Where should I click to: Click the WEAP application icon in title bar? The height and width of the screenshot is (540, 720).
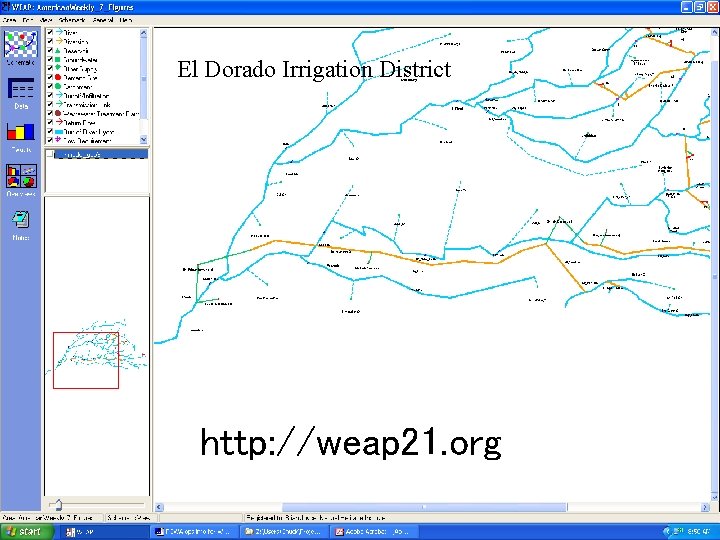pos(6,7)
